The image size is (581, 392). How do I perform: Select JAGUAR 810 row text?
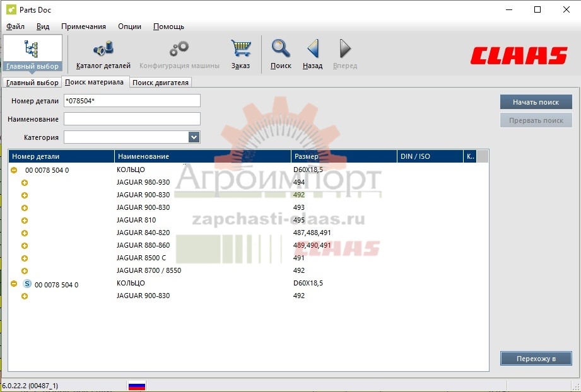[136, 220]
